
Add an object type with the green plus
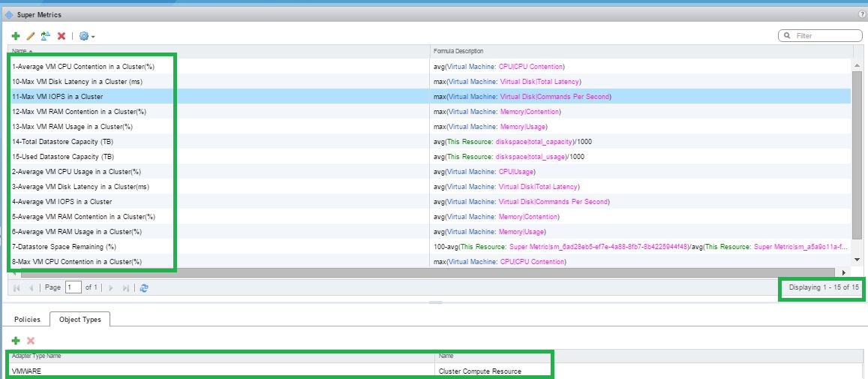(x=16, y=341)
